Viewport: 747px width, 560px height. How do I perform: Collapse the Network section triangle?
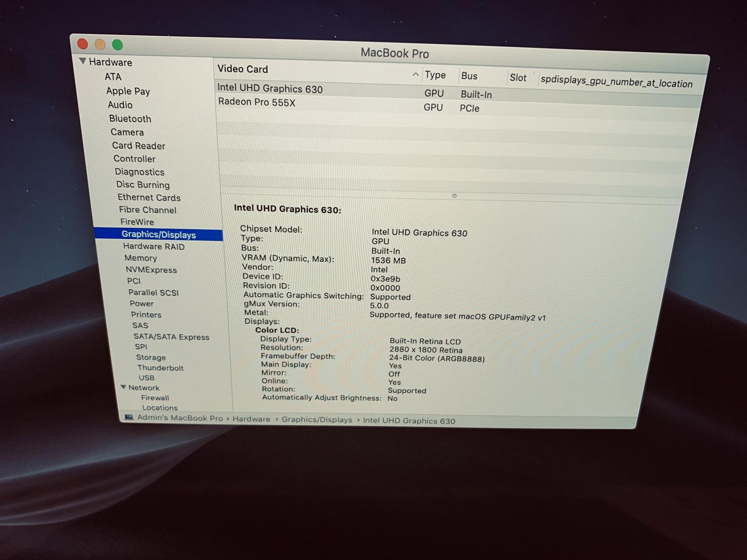pos(123,387)
